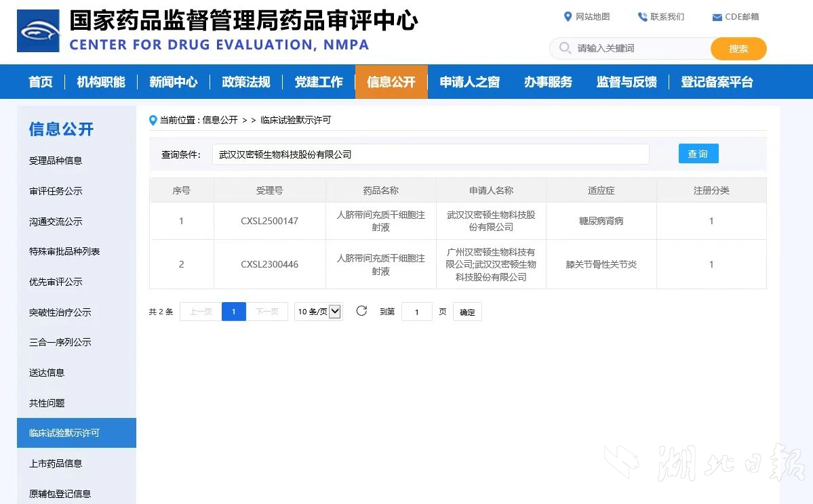The height and width of the screenshot is (504, 813).
Task: Click the 糖尿病肾病 indication cell
Action: (x=601, y=222)
